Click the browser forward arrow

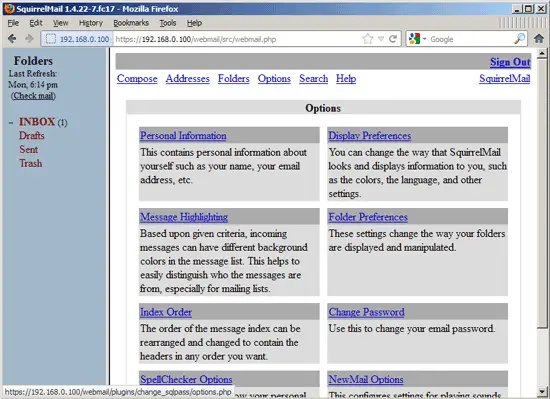click(29, 39)
